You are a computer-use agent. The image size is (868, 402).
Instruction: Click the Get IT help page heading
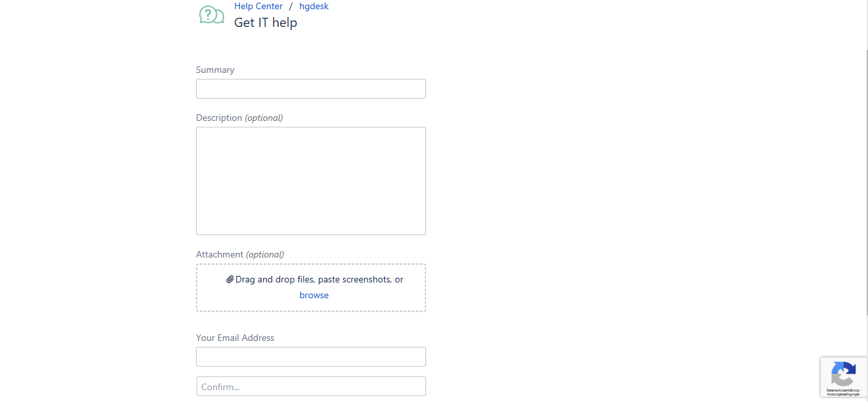[266, 22]
